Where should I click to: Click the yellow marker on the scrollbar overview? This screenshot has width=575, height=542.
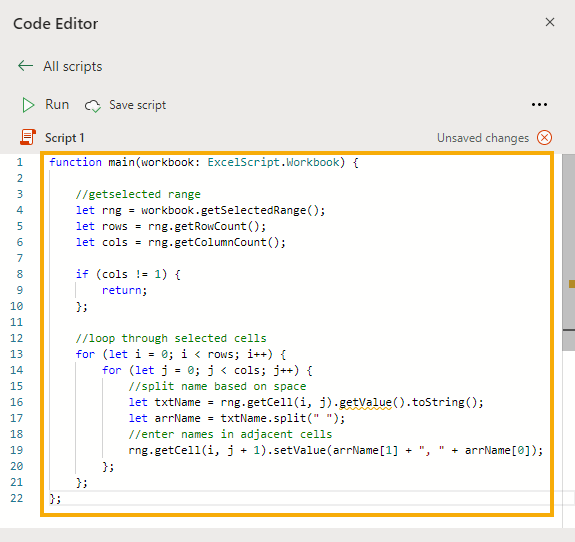pyautogui.click(x=572, y=284)
